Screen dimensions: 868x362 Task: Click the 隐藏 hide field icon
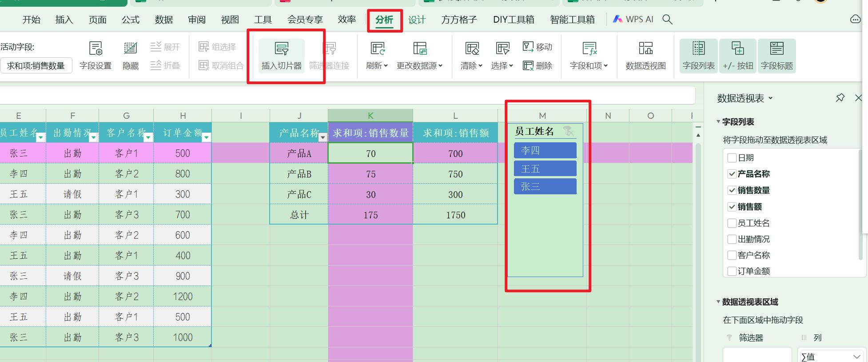(x=131, y=56)
